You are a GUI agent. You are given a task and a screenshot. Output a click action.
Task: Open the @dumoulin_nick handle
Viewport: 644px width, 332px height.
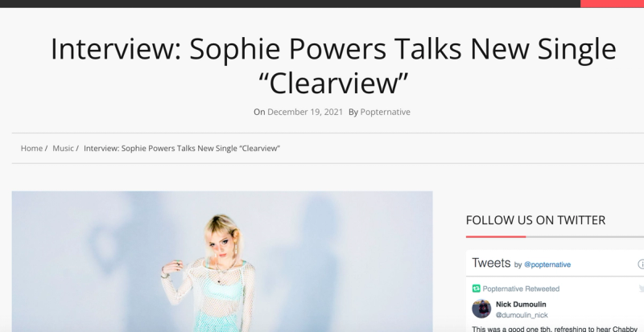(x=522, y=315)
